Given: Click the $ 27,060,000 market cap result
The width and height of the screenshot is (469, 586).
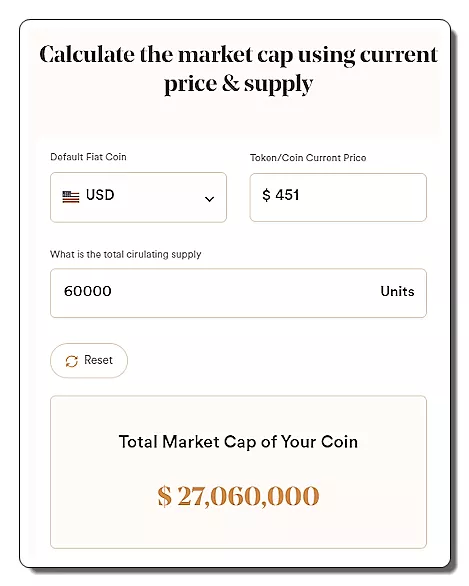Looking at the screenshot, I should tap(238, 496).
